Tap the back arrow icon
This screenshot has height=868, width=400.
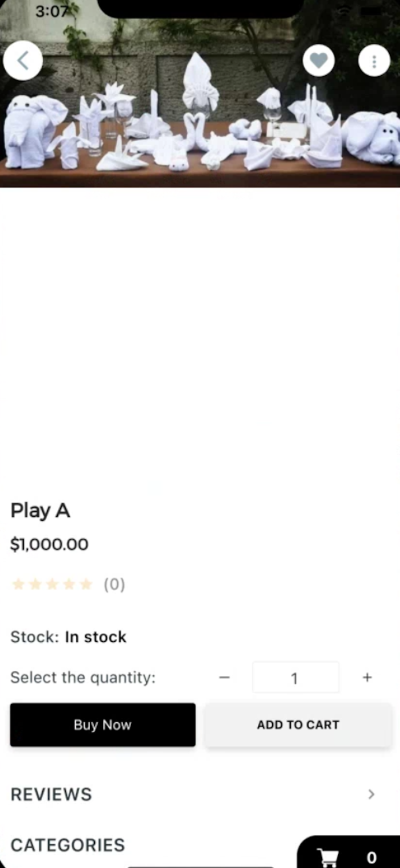(x=23, y=60)
